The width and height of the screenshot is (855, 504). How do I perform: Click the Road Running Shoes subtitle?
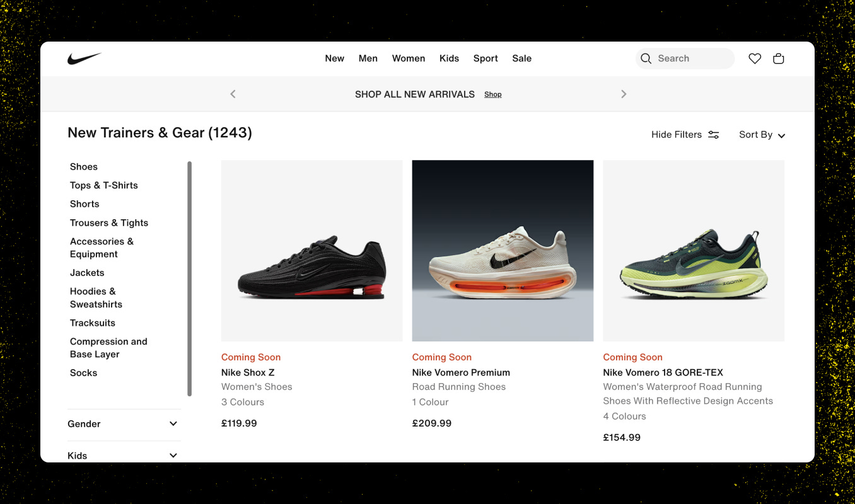click(459, 387)
